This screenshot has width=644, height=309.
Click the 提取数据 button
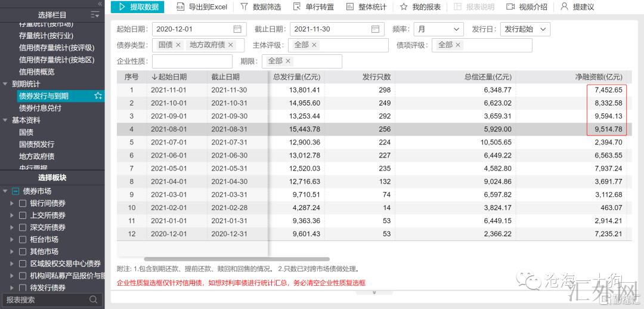[x=138, y=7]
